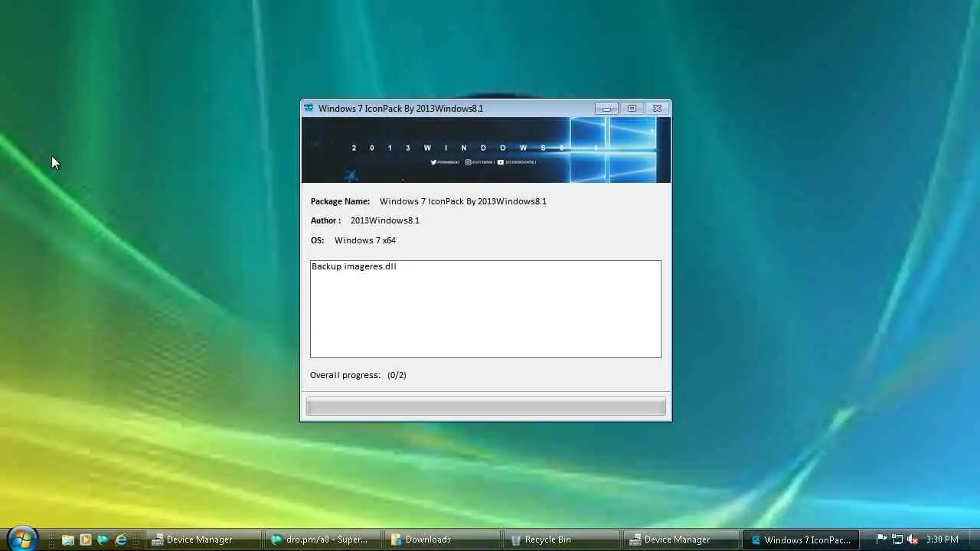This screenshot has height=551, width=980.
Task: Launch Internet Explorer from quick launch
Action: click(121, 540)
